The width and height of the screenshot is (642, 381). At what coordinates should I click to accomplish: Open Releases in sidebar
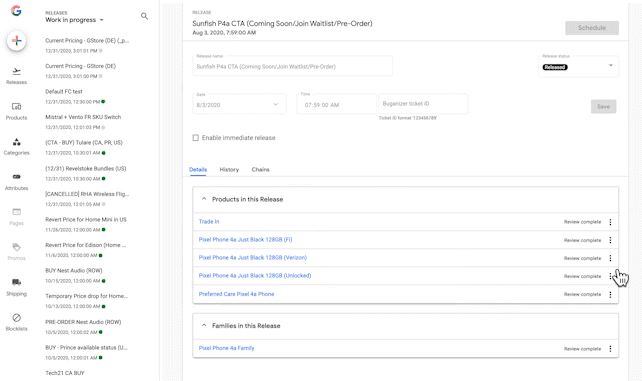pos(16,76)
